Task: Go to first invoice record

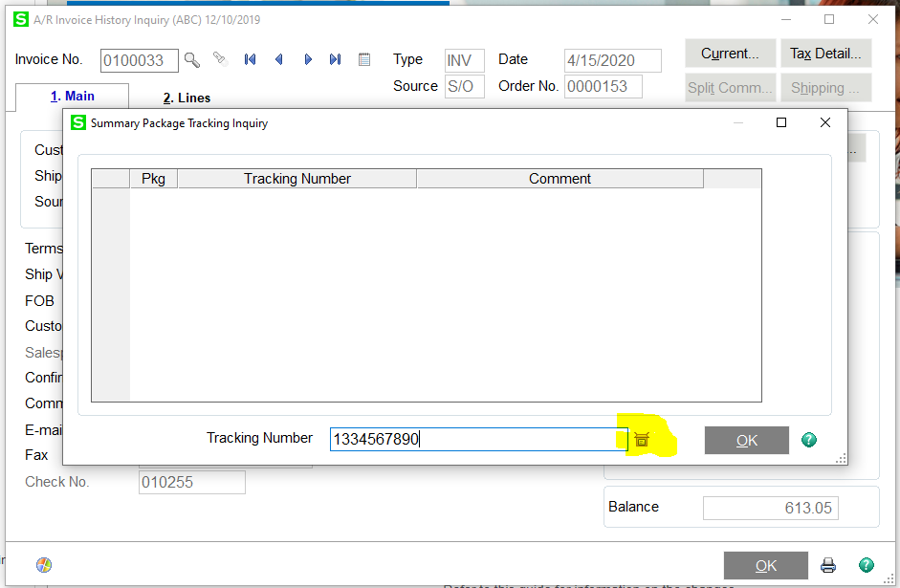Action: pos(250,59)
